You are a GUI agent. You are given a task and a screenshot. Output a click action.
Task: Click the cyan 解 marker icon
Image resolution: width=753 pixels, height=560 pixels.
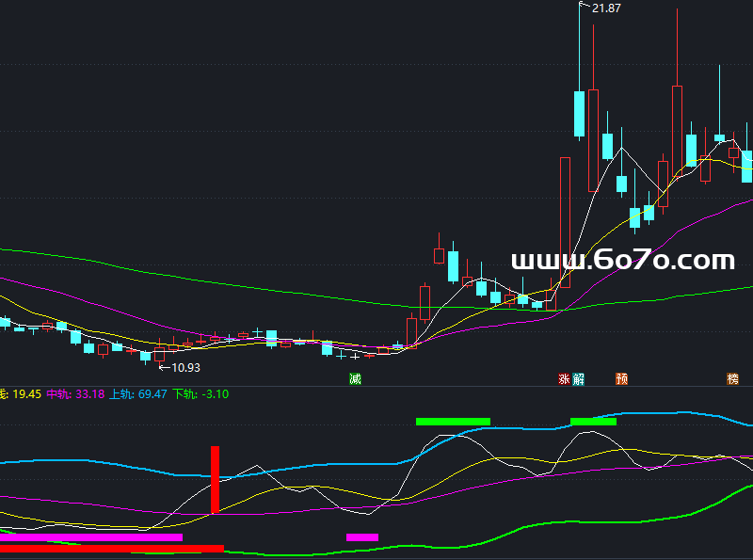[x=578, y=379]
